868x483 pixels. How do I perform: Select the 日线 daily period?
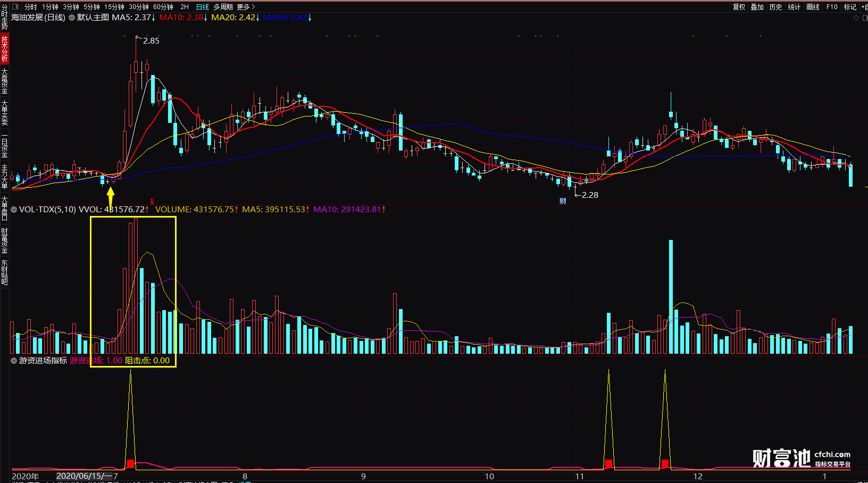pyautogui.click(x=203, y=7)
